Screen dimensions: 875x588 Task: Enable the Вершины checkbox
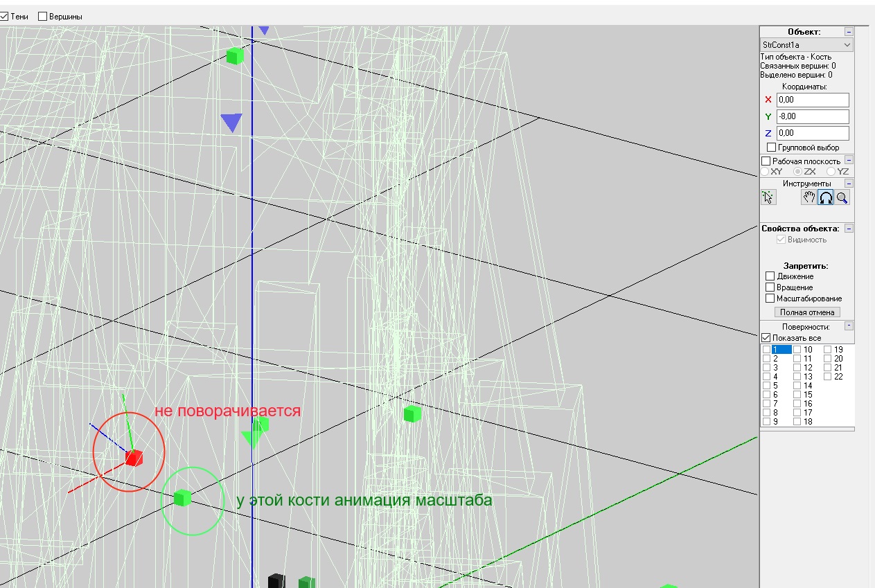[x=42, y=16]
